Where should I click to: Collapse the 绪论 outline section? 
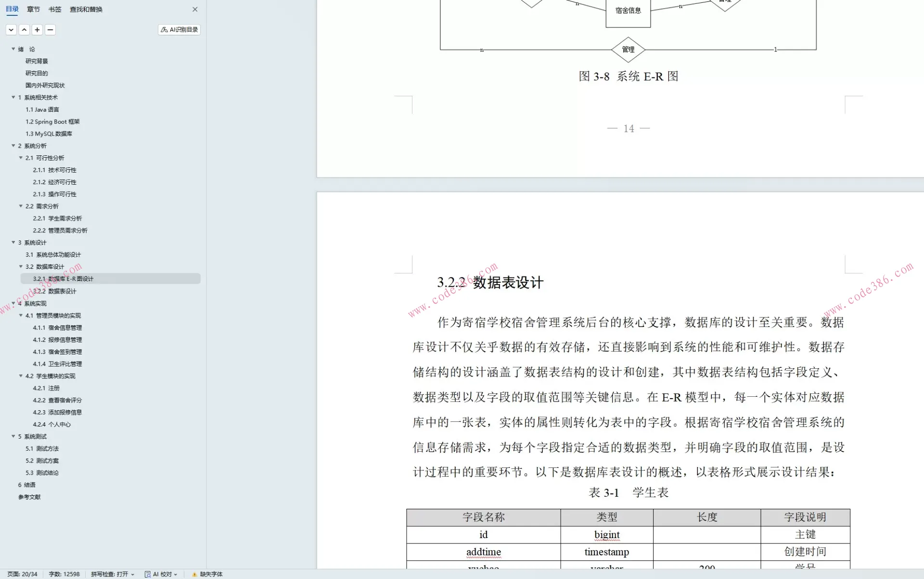[13, 49]
